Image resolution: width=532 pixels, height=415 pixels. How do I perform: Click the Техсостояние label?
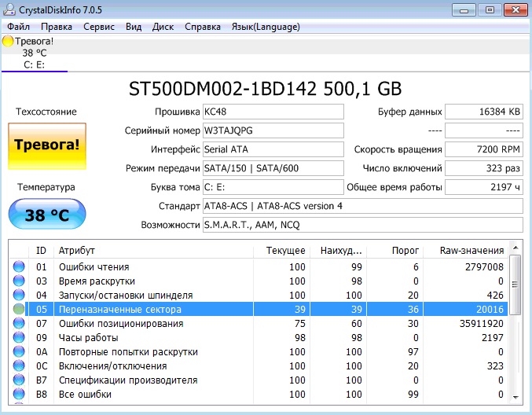tap(46, 112)
